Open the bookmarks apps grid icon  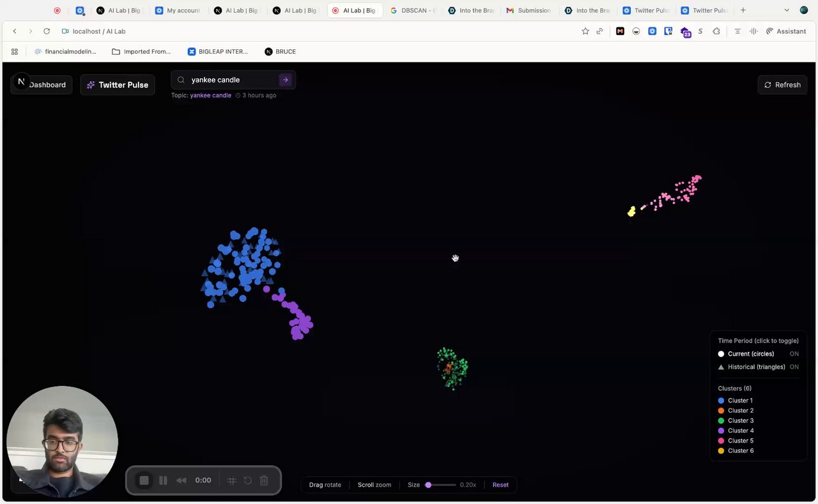point(15,52)
